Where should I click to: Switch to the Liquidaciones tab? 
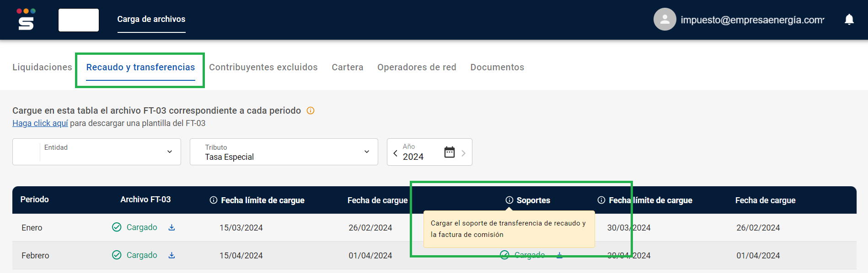42,67
